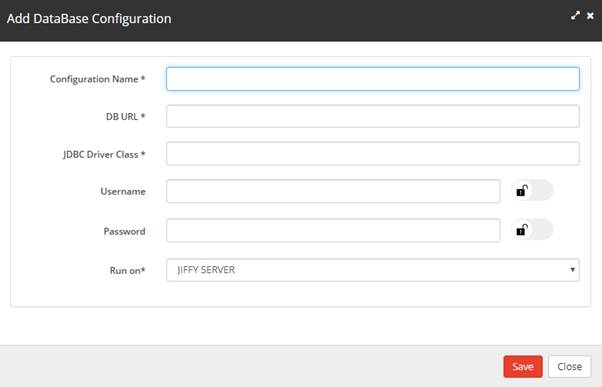The height and width of the screenshot is (387, 602).
Task: Click the DB URL label text
Action: tap(126, 116)
